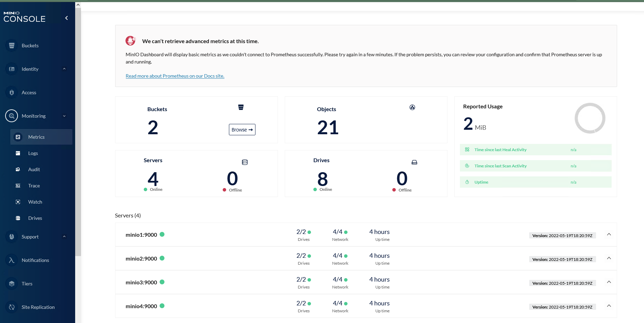The width and height of the screenshot is (644, 323).
Task: Click the Tiers layers icon
Action: coord(12,284)
